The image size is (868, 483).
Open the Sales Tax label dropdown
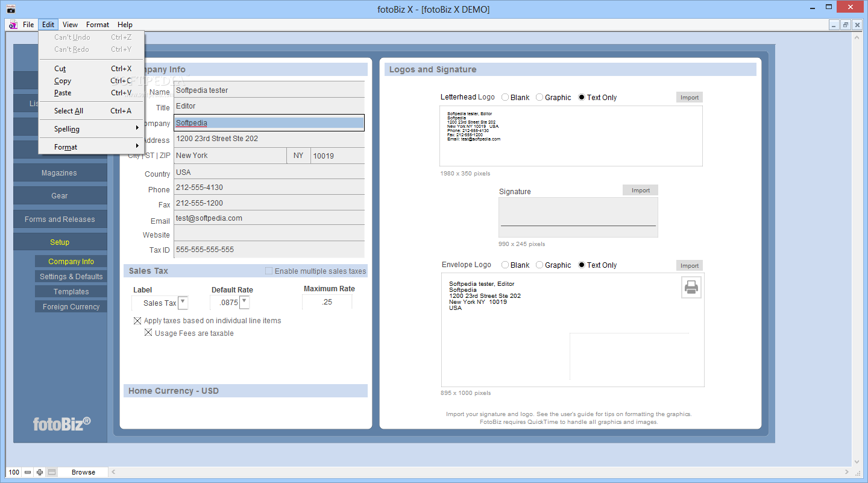tap(183, 303)
